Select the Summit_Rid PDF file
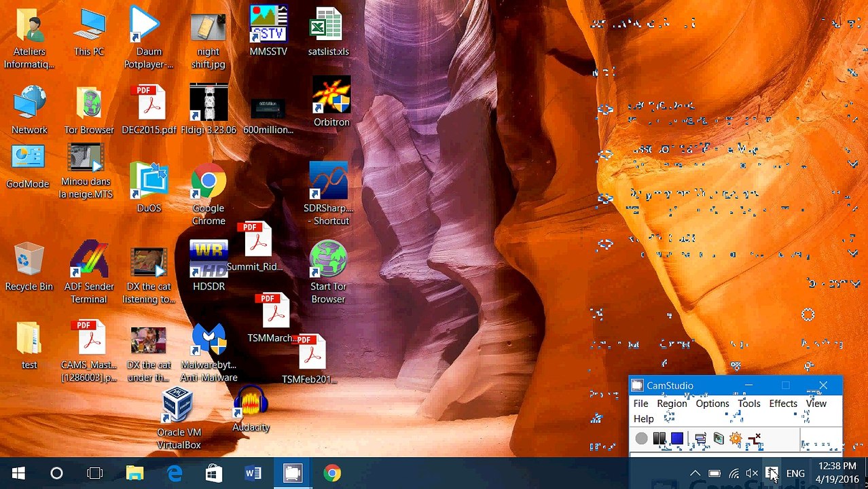 tap(255, 247)
